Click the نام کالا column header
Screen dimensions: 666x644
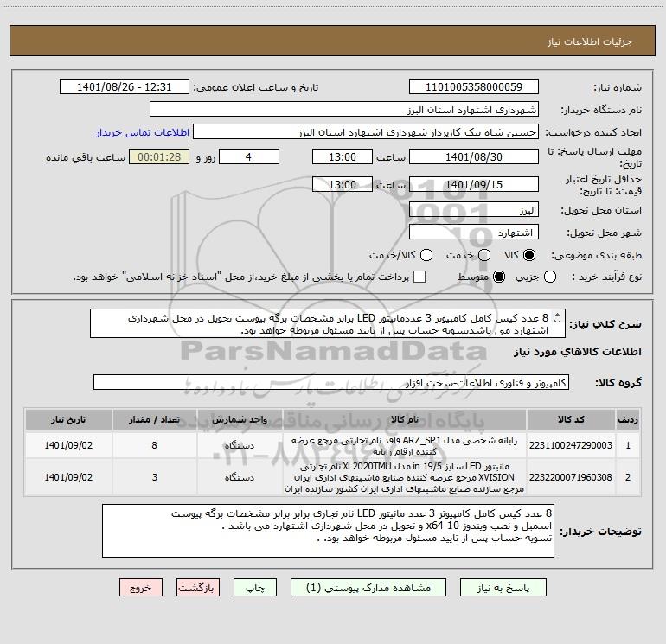[405, 419]
